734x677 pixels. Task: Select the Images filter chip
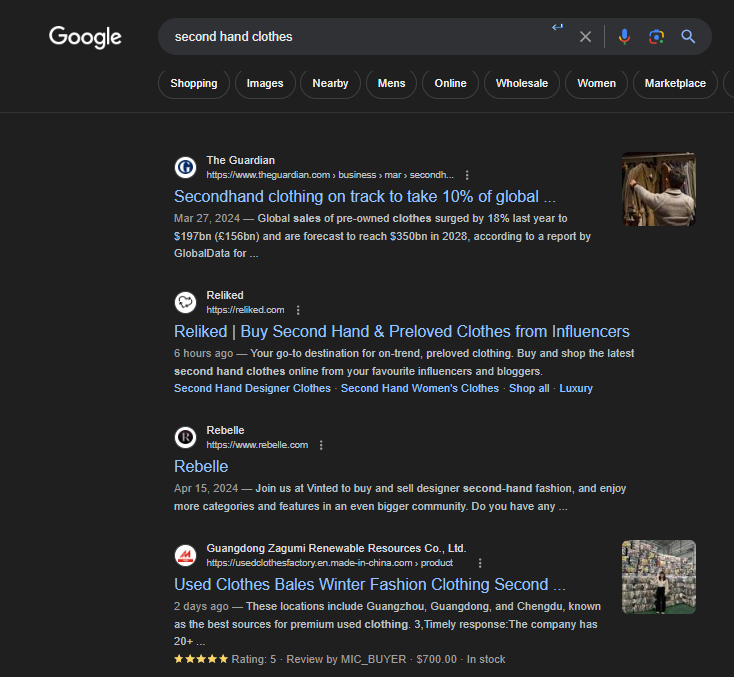click(265, 83)
